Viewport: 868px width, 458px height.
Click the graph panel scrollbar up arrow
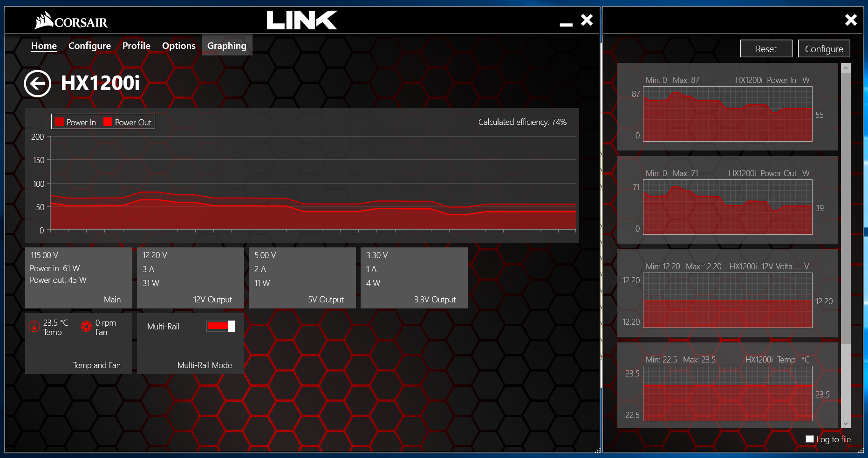tap(846, 68)
